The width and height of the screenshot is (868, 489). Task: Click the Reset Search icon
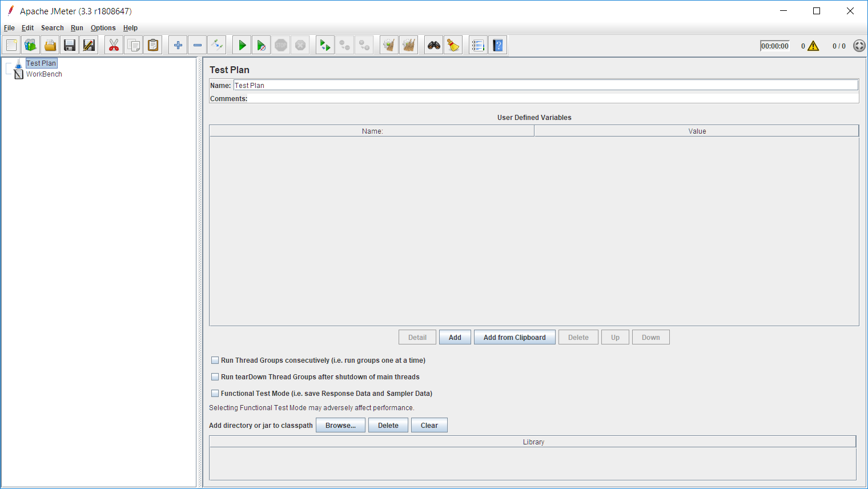(453, 45)
